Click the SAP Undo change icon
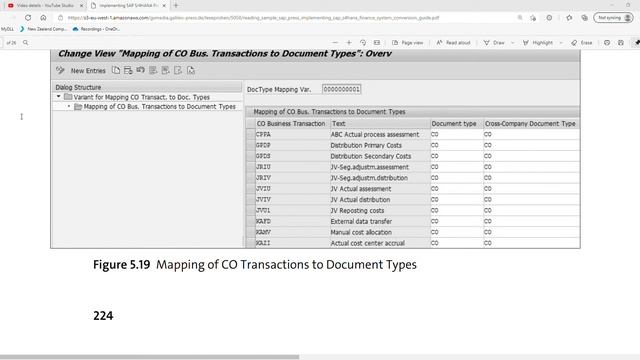The image size is (640, 360). [x=140, y=70]
